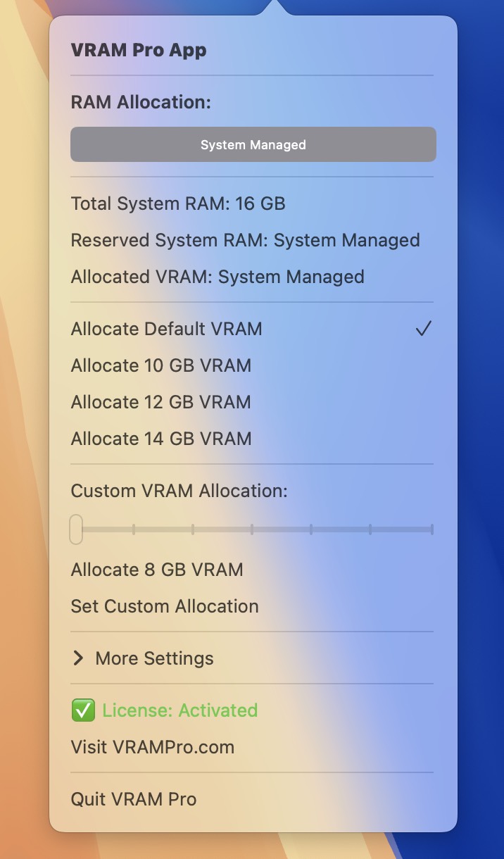Select Allocate Default VRAM

[252, 329]
